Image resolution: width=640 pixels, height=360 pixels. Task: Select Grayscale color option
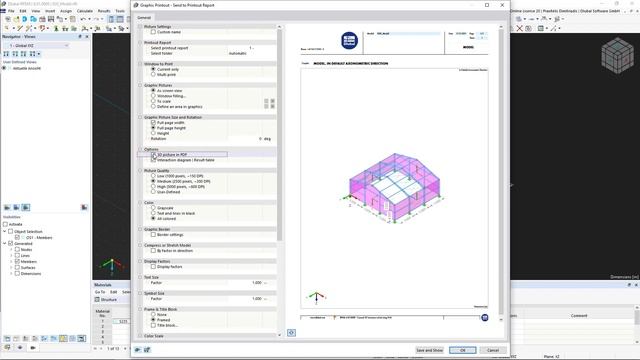pyautogui.click(x=153, y=208)
